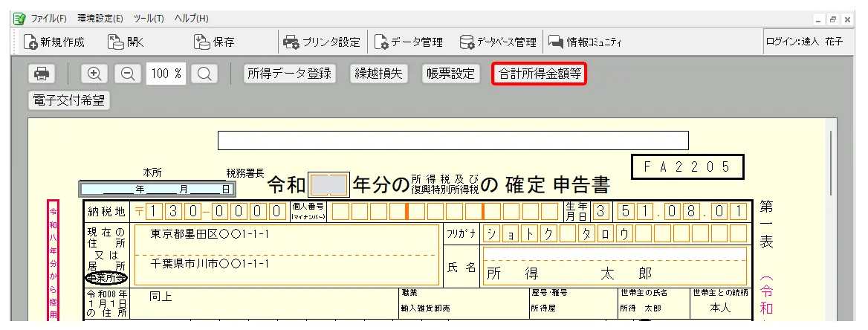This screenshot has width=868, height=330.
Task: Open 情報コミュニティ from the toolbar
Action: point(585,42)
